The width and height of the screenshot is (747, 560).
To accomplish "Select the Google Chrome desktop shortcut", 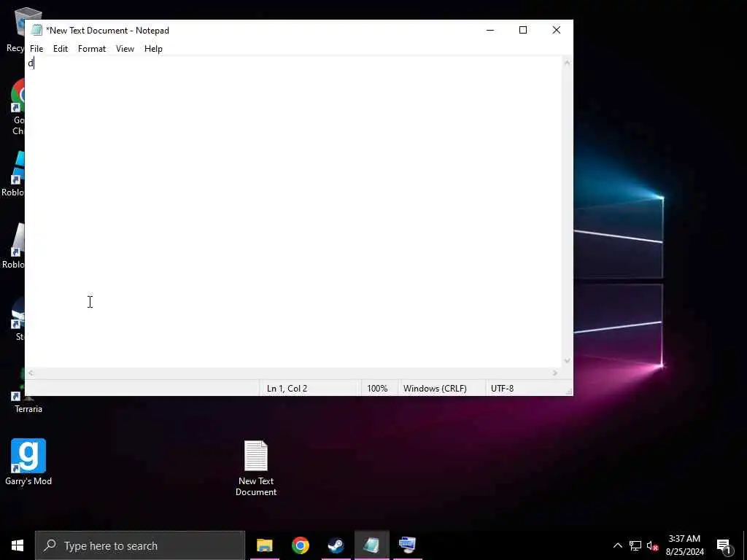I will tap(18, 107).
